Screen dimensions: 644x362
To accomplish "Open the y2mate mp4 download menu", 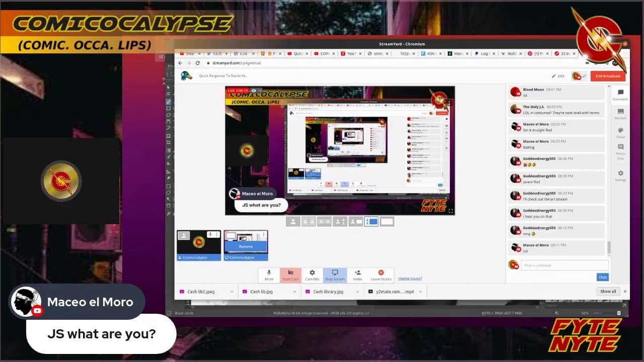I will coord(421,292).
